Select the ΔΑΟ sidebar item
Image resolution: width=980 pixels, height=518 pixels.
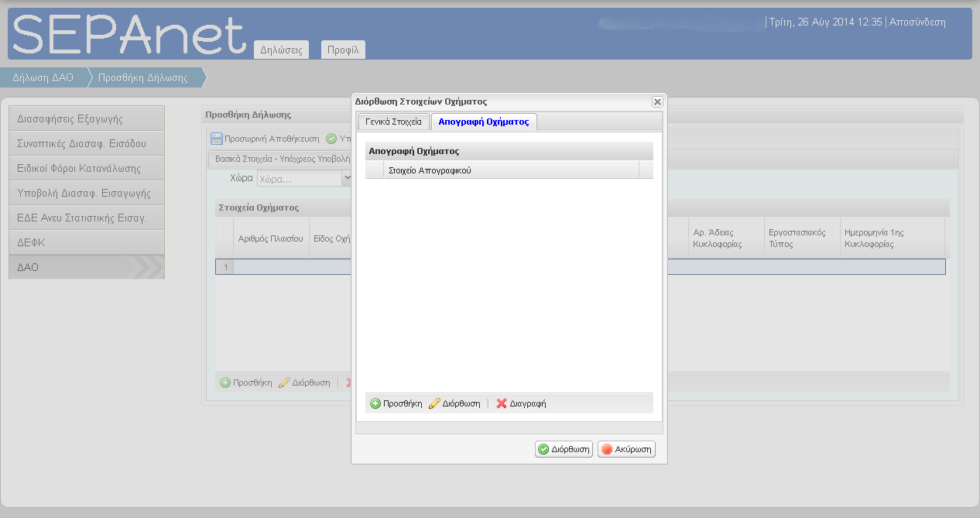87,267
